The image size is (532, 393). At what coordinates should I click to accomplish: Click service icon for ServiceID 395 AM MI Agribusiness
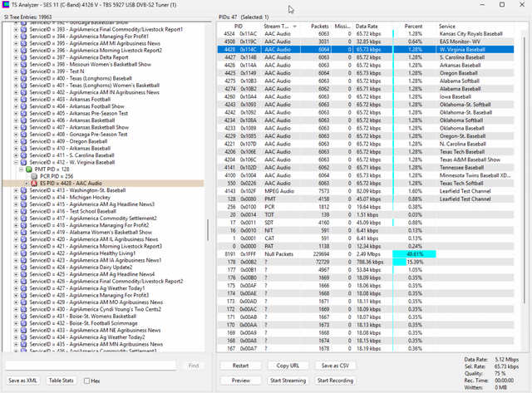pyautogui.click(x=23, y=43)
